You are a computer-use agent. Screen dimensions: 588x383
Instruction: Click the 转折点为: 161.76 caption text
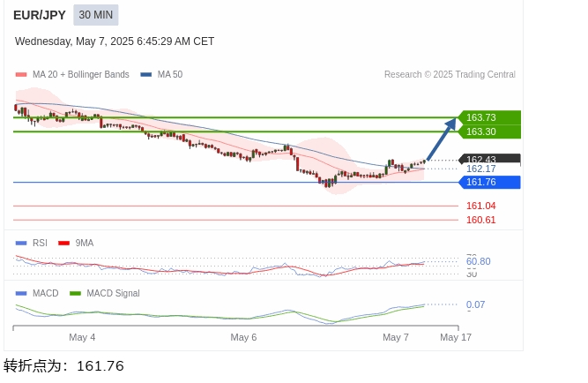point(63,365)
